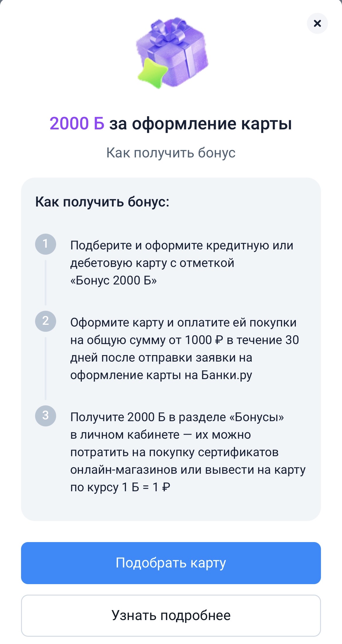The height and width of the screenshot is (644, 342).
Task: Click the «Бонус 2000 Б» mention in step one
Action: click(113, 280)
